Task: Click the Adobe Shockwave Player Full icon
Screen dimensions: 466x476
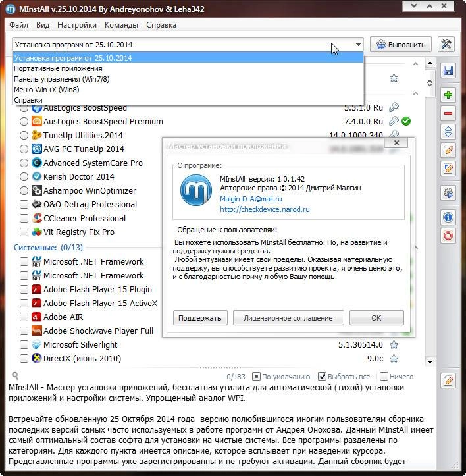Action: [37, 331]
